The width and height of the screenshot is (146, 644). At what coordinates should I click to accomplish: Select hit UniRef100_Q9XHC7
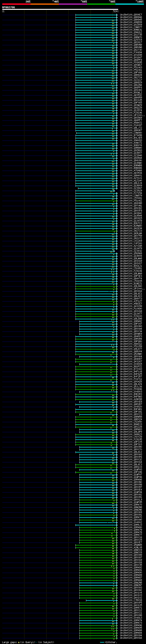tap(131, 15)
